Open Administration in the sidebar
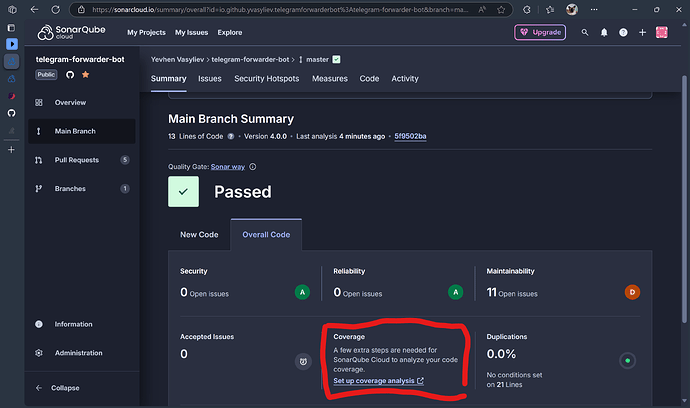The width and height of the screenshot is (690, 408). tap(82, 353)
